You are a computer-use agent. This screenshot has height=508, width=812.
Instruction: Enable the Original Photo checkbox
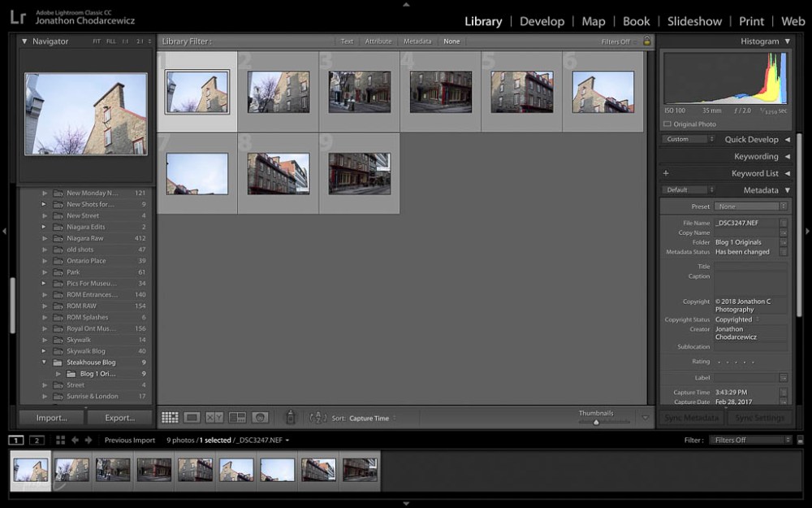[x=666, y=124]
